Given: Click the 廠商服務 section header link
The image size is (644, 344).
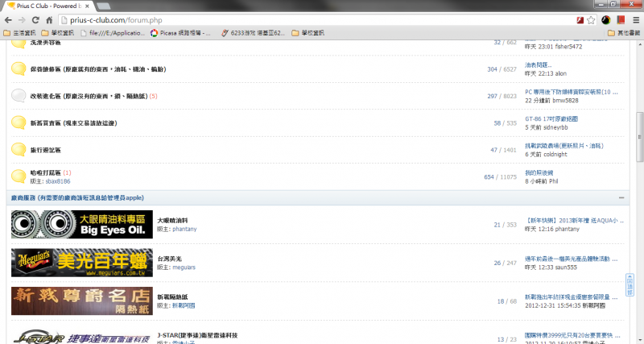Looking at the screenshot, I should pyautogui.click(x=77, y=197).
